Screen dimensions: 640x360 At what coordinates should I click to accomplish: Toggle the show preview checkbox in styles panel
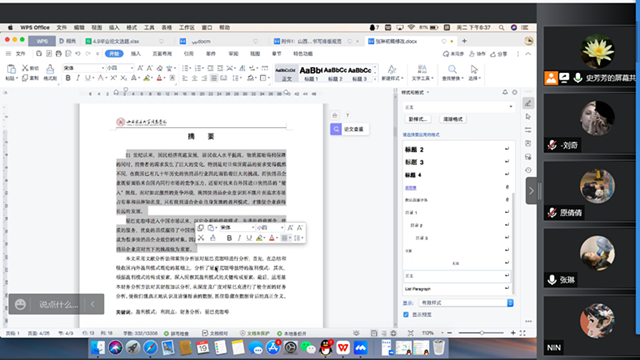406,315
